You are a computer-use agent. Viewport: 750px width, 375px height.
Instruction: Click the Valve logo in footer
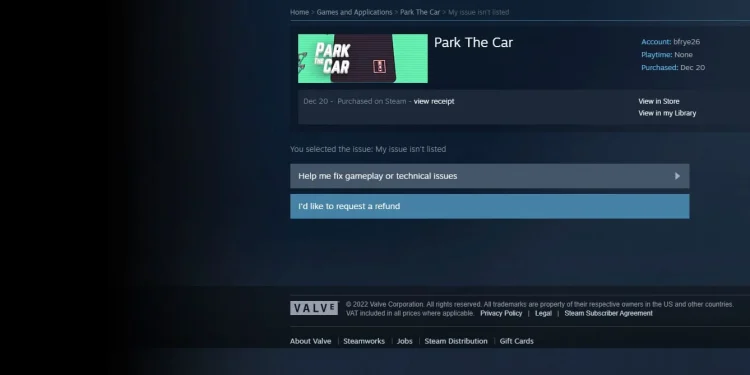[x=314, y=308]
